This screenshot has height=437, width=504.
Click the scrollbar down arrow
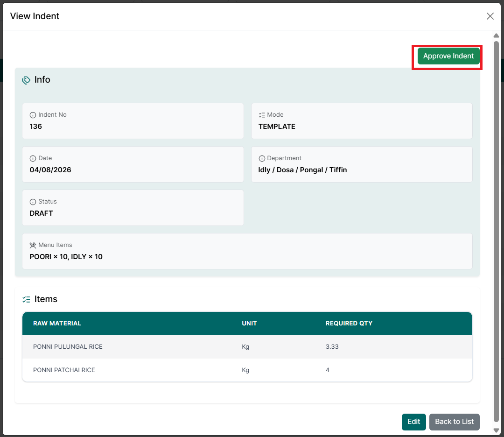(x=496, y=430)
